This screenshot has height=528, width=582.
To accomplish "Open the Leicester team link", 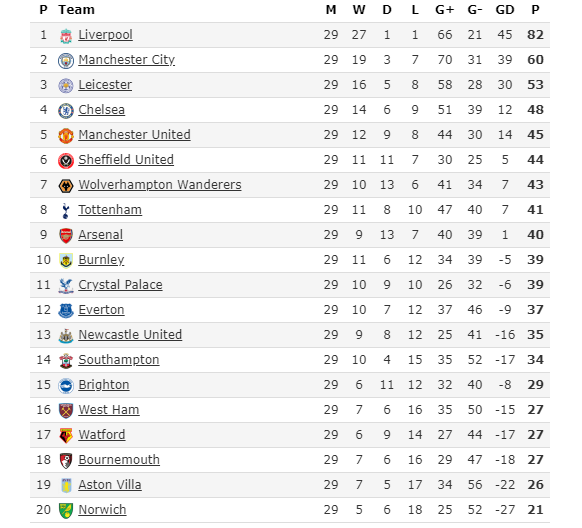I will coord(105,85).
